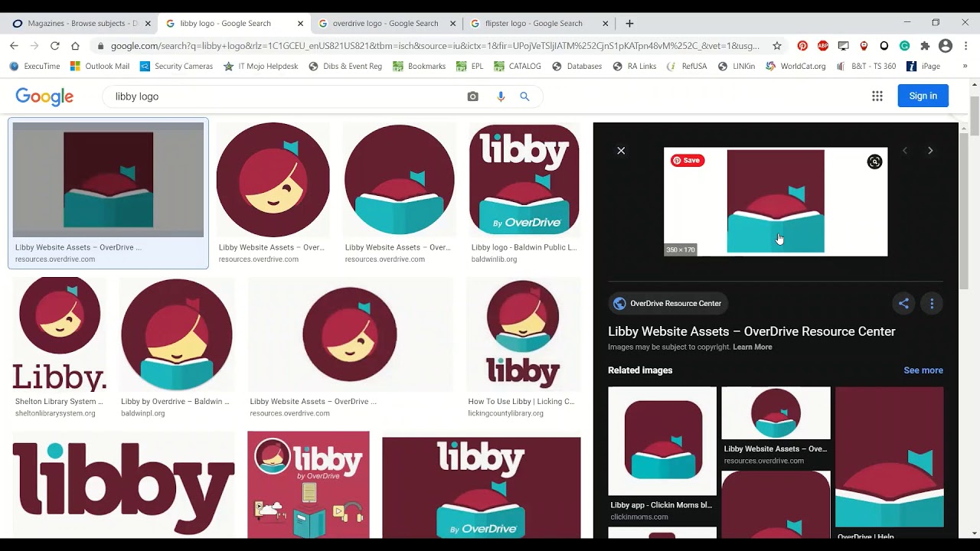Screen dimensions: 980x551
Task: Open the Libby Website Assets preview title
Action: point(752,331)
